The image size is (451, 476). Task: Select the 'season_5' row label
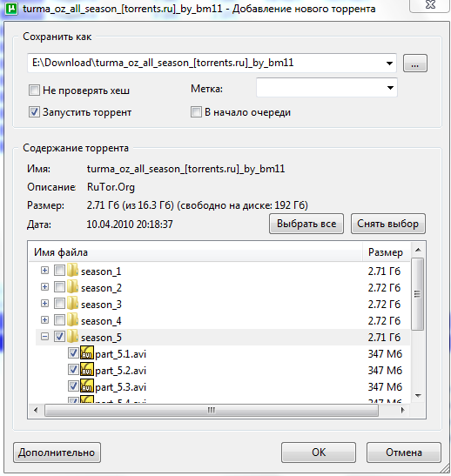tap(101, 338)
